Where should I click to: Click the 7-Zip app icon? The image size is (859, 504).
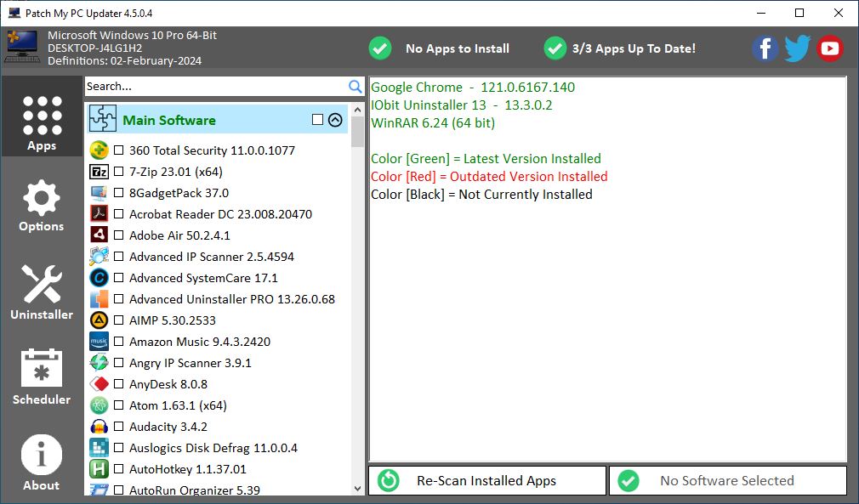100,172
